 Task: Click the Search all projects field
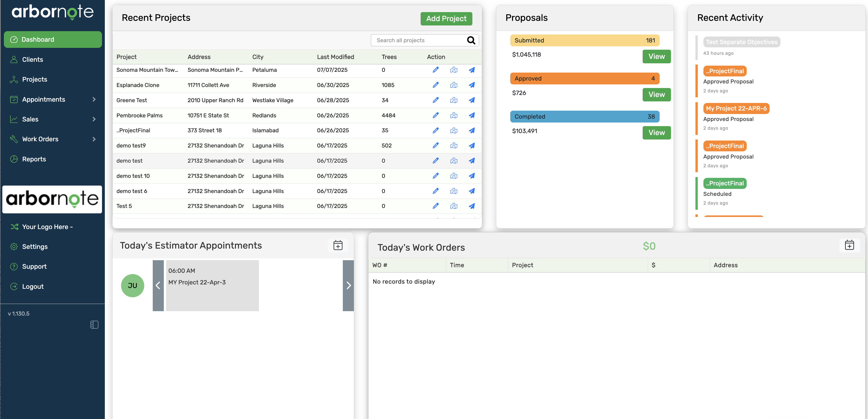418,40
